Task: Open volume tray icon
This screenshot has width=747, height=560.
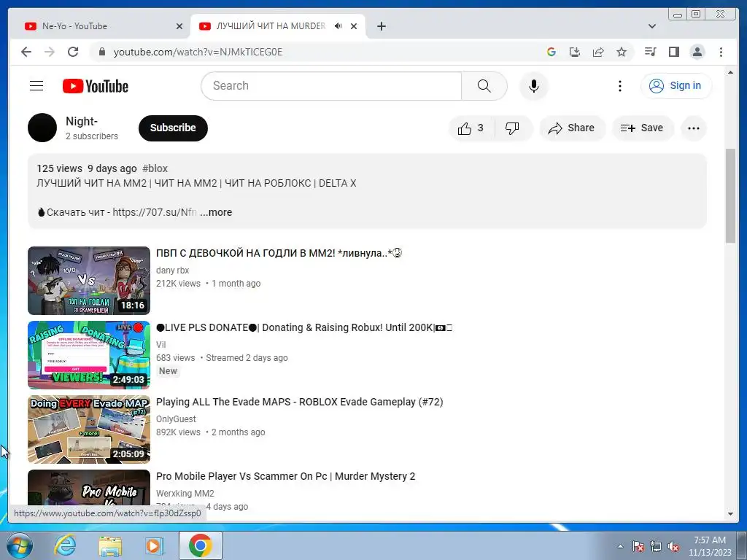Action: (673, 547)
